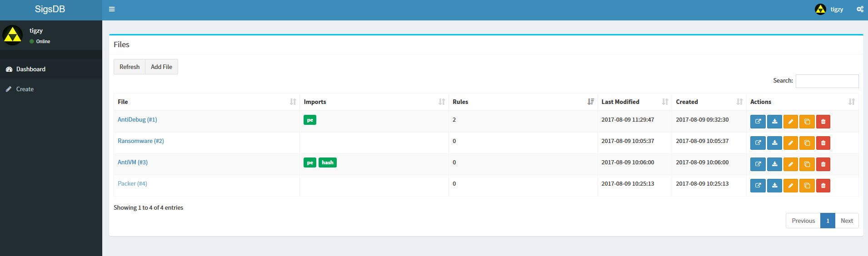868x256 pixels.
Task: Edit the AntiVM file with pencil icon
Action: click(x=791, y=164)
